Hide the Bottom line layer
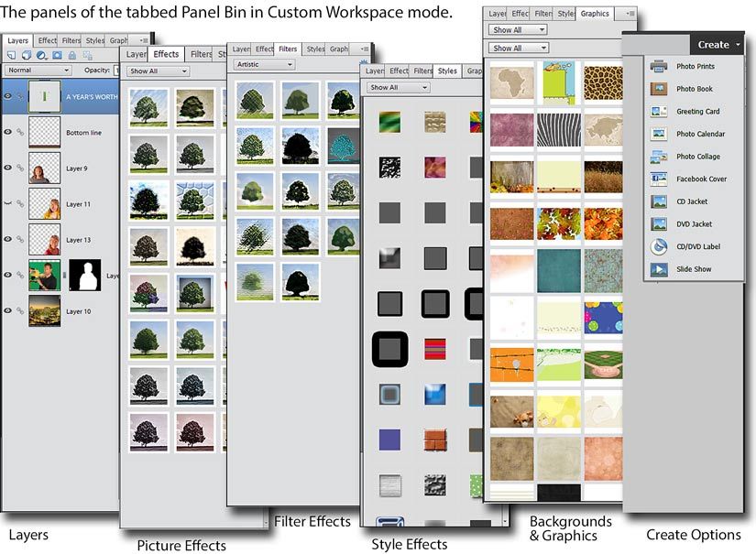 pyautogui.click(x=7, y=132)
